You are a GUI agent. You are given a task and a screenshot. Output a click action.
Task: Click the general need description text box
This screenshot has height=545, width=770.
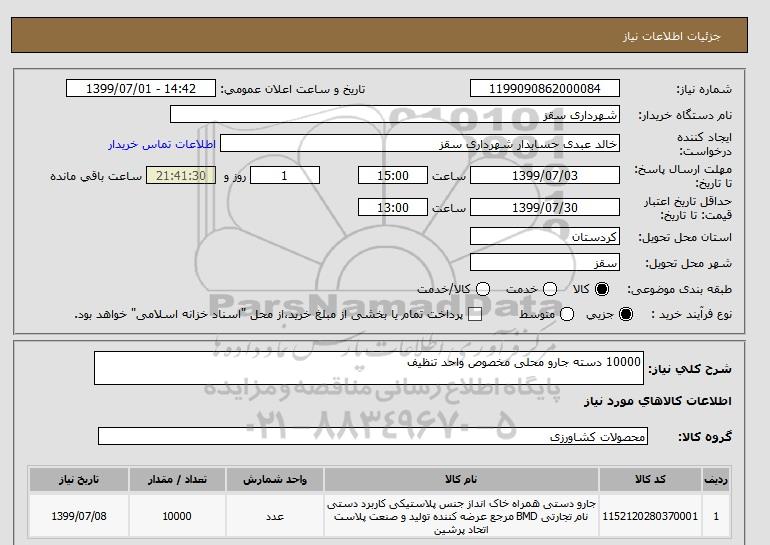click(369, 368)
